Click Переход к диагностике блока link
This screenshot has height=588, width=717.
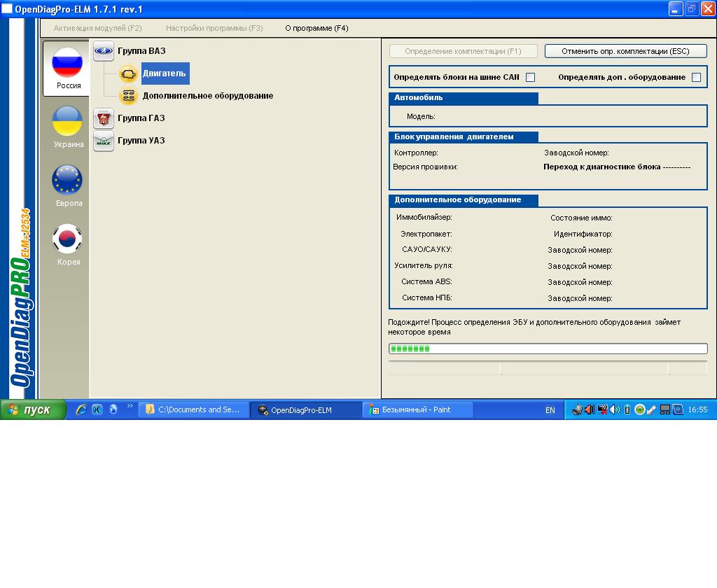pyautogui.click(x=617, y=167)
